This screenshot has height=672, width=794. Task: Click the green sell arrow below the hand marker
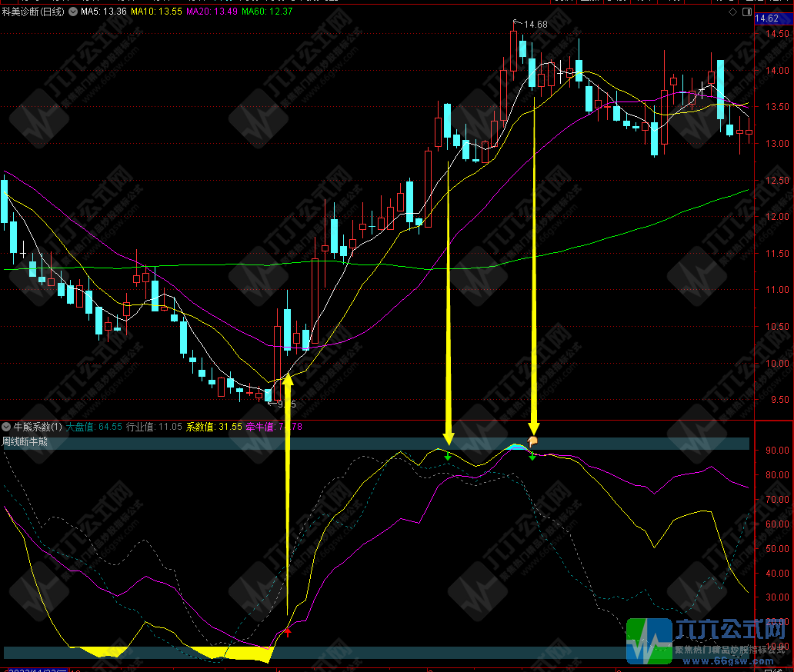coord(532,457)
